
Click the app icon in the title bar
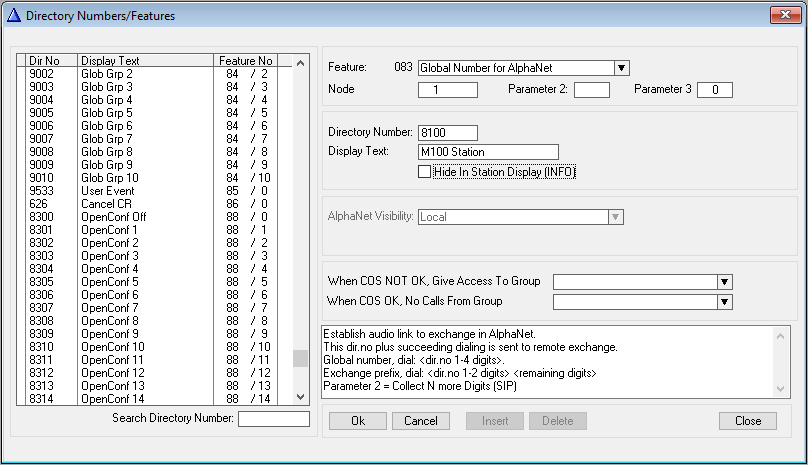point(12,15)
